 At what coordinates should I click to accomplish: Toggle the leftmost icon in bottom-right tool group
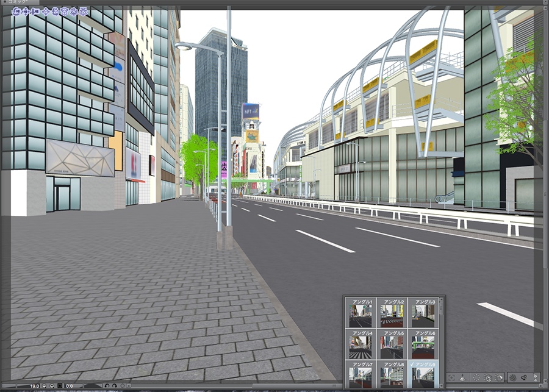(x=451, y=377)
